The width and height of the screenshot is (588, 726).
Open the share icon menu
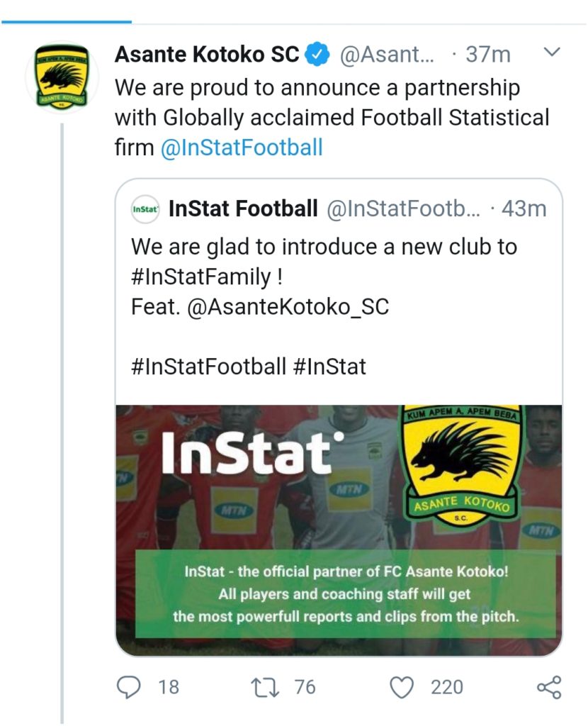[x=549, y=687]
